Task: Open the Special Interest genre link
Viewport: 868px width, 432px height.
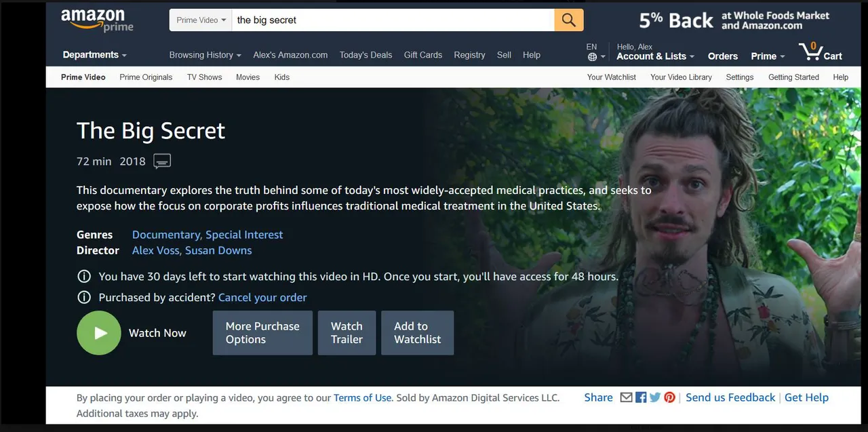Action: point(244,235)
